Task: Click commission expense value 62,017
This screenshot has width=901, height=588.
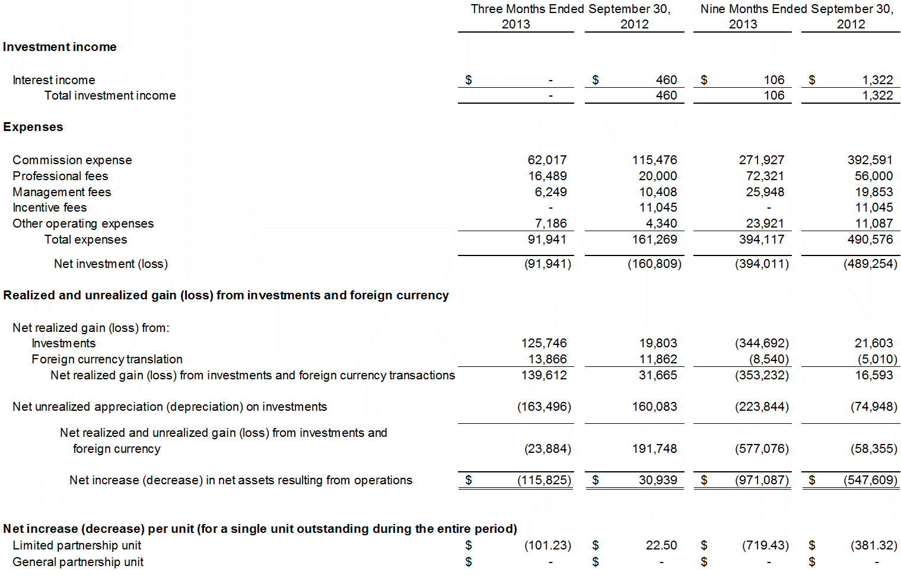Action: click(547, 160)
